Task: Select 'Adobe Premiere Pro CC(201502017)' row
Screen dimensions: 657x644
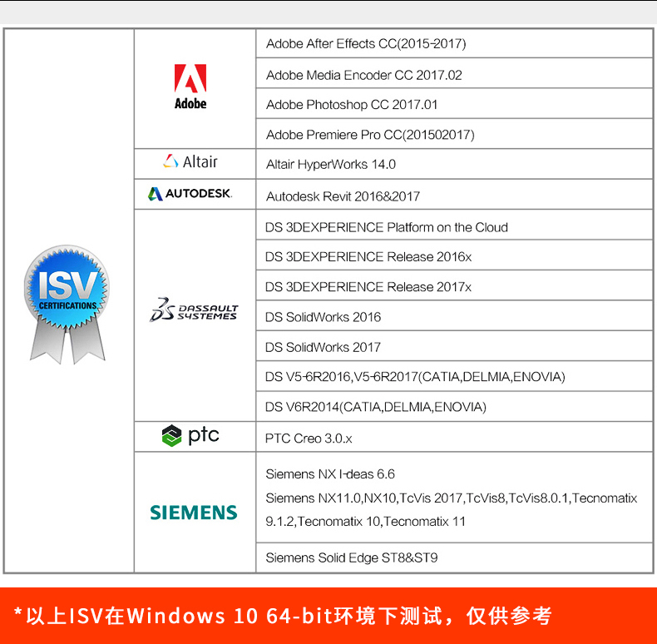Action: pyautogui.click(x=455, y=134)
